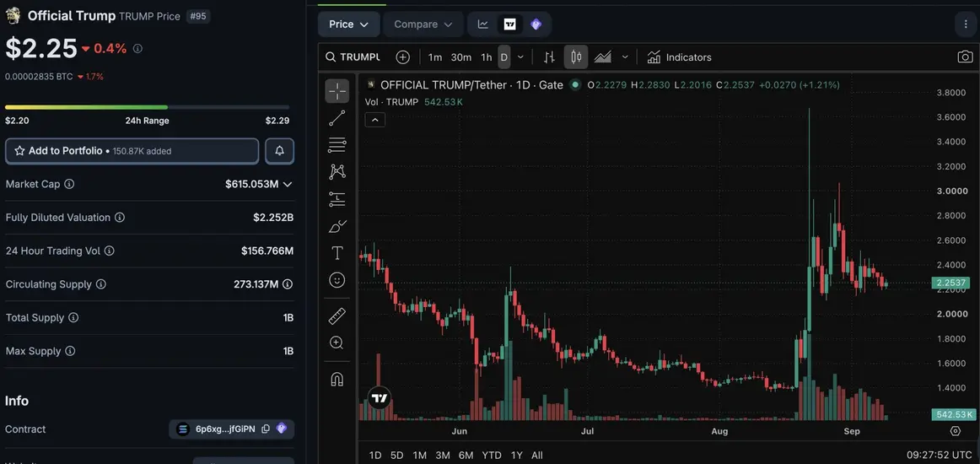Click the #95 rank badge
This screenshot has height=464, width=980.
point(198,16)
